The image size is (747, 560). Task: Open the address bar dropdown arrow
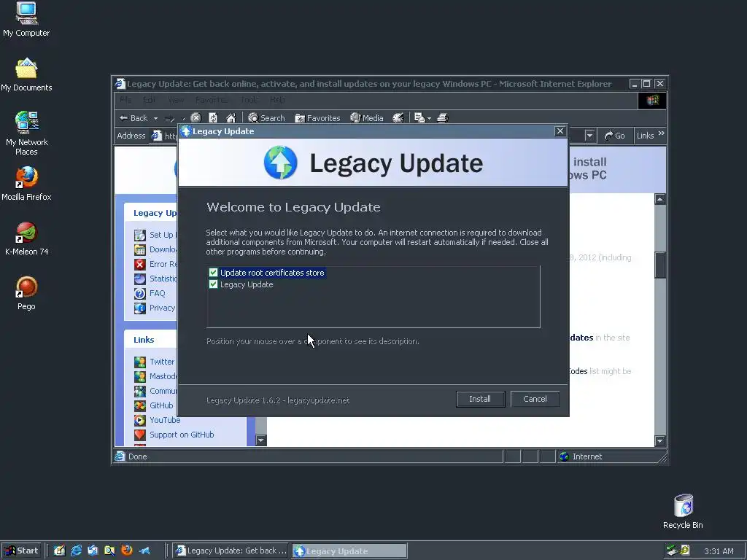589,136
